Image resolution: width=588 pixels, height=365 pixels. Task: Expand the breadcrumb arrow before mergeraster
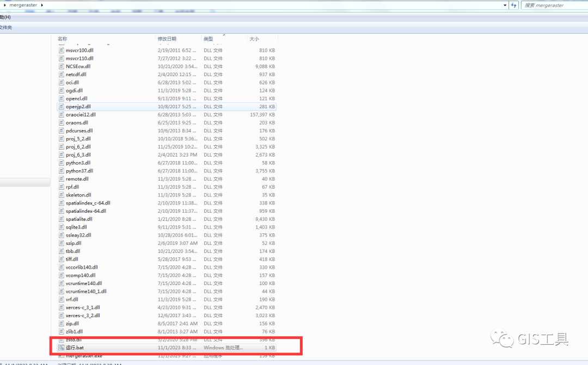tap(5, 5)
